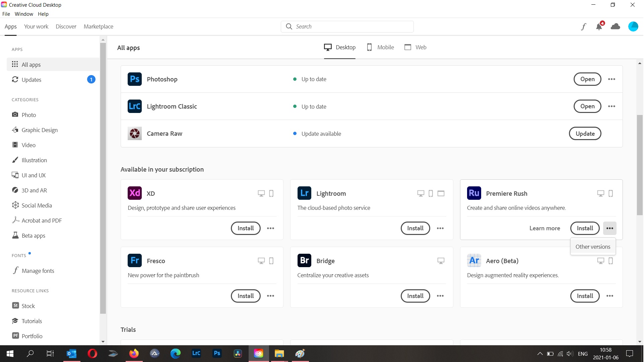Viewport: 644px width, 362px height.
Task: Select the Bridge app icon
Action: click(x=304, y=260)
